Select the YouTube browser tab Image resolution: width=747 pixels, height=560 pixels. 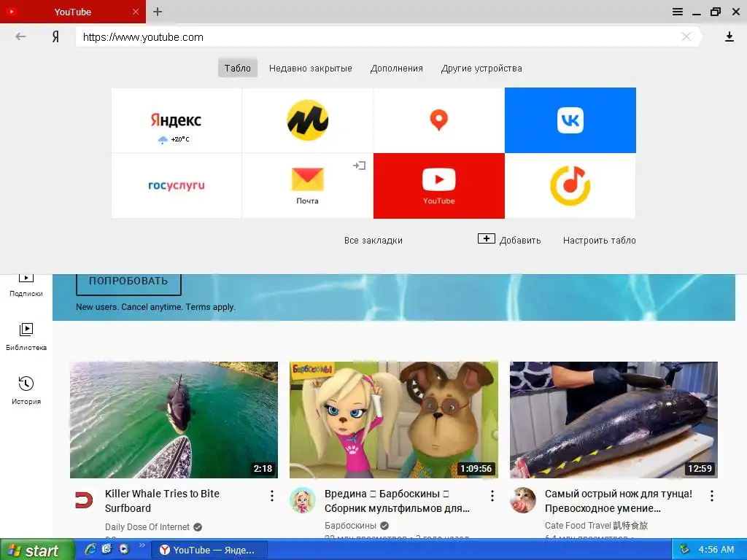click(x=73, y=12)
